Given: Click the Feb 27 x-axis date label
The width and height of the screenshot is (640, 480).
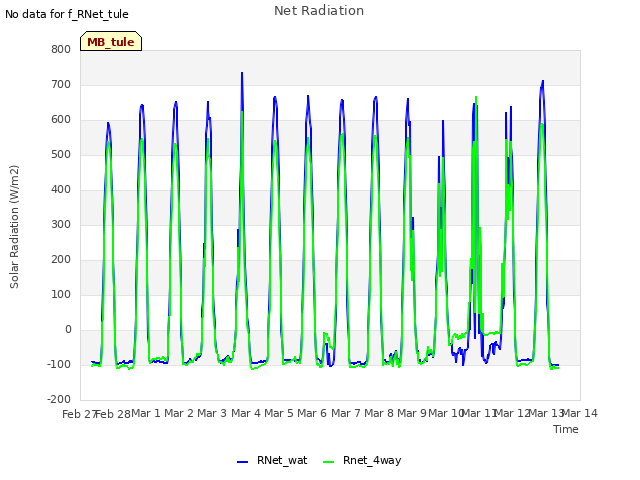Looking at the screenshot, I should (79, 414).
